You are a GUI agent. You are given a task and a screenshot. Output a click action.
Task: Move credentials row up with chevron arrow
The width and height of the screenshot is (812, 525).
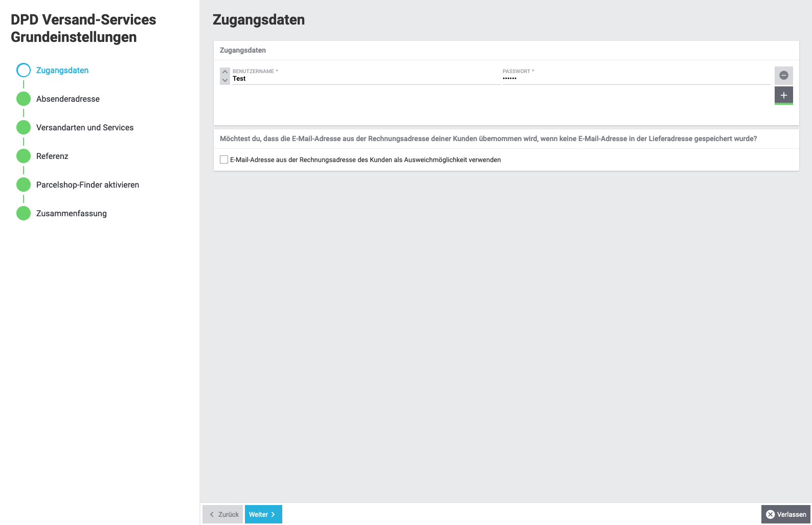tap(225, 72)
